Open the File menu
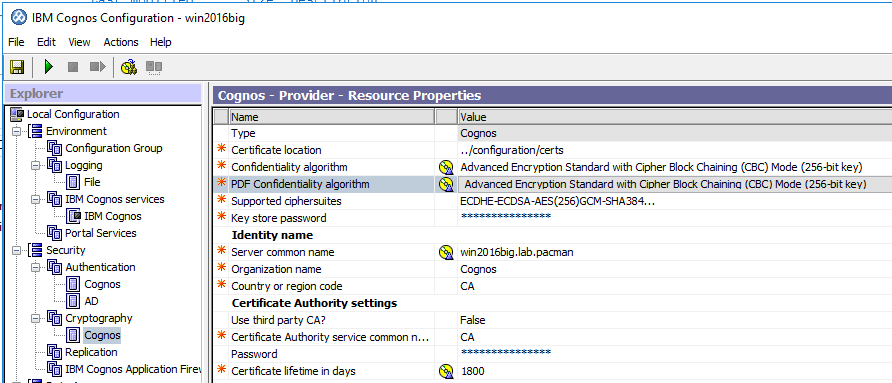 [x=16, y=42]
